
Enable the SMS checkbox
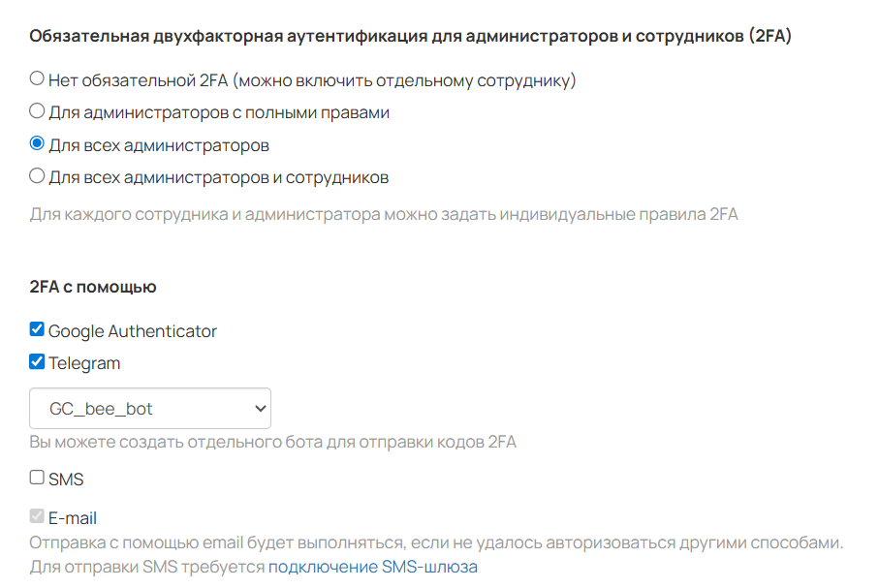pyautogui.click(x=37, y=478)
